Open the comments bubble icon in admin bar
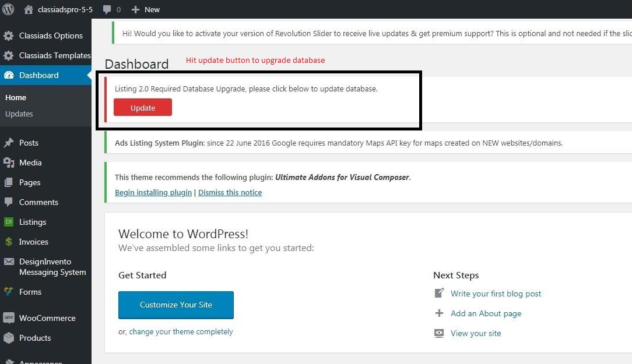Viewport: 632px width, 364px height. pos(107,10)
